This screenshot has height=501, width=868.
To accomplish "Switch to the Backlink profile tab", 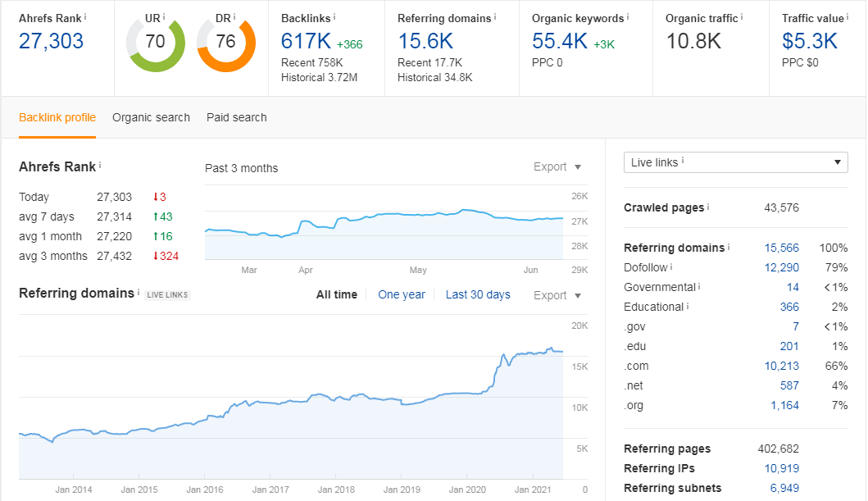I will [x=57, y=117].
